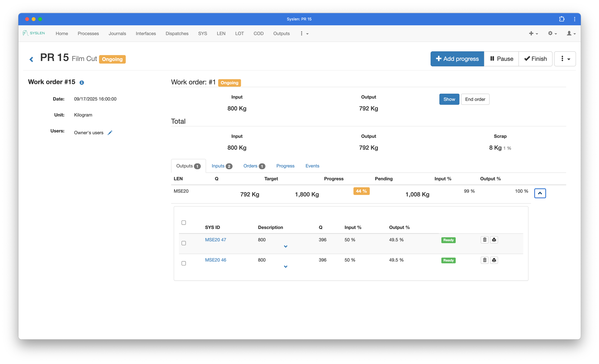Collapse the MSE20 output row details
The image size is (599, 364).
(540, 193)
